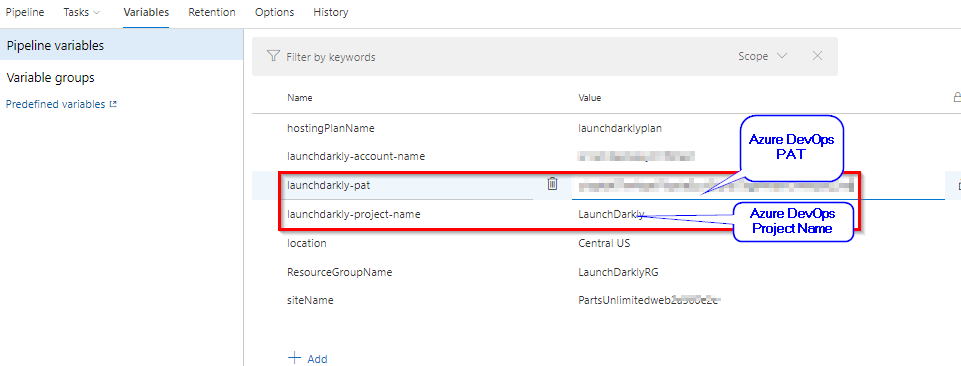
Task: Select the siteName variable name
Action: point(310,300)
